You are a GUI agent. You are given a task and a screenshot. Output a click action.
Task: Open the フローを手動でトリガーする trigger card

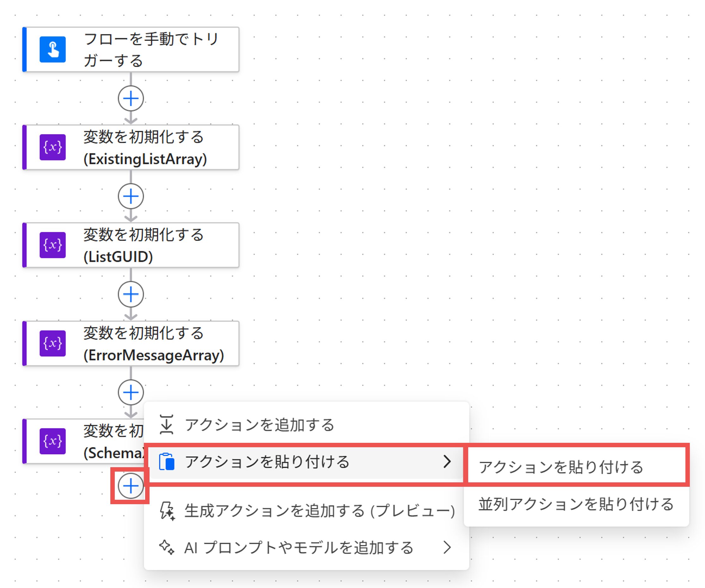tap(131, 49)
